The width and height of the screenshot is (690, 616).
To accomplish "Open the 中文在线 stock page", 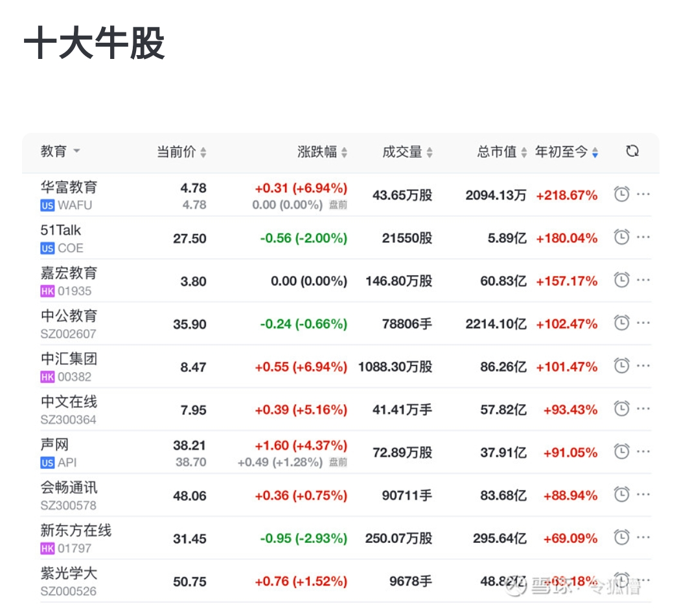I will [69, 402].
